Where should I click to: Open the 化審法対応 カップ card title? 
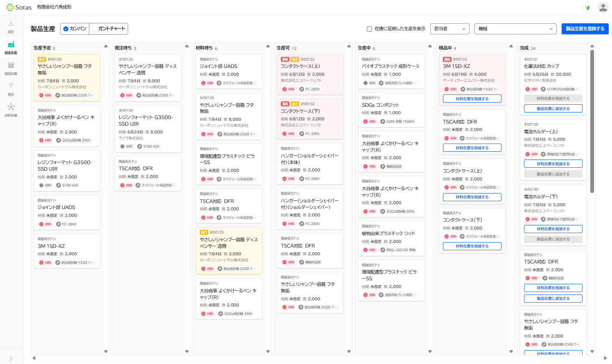(541, 66)
